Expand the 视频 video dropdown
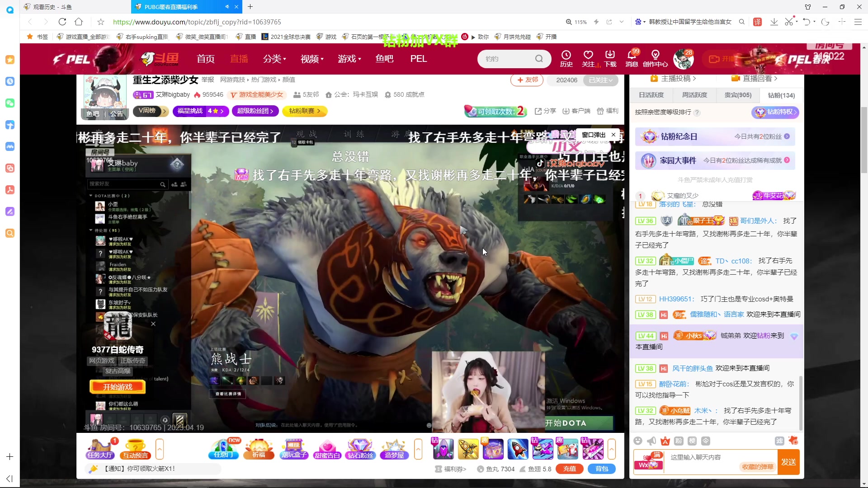Screen dimensions: 868x488 click(312, 59)
